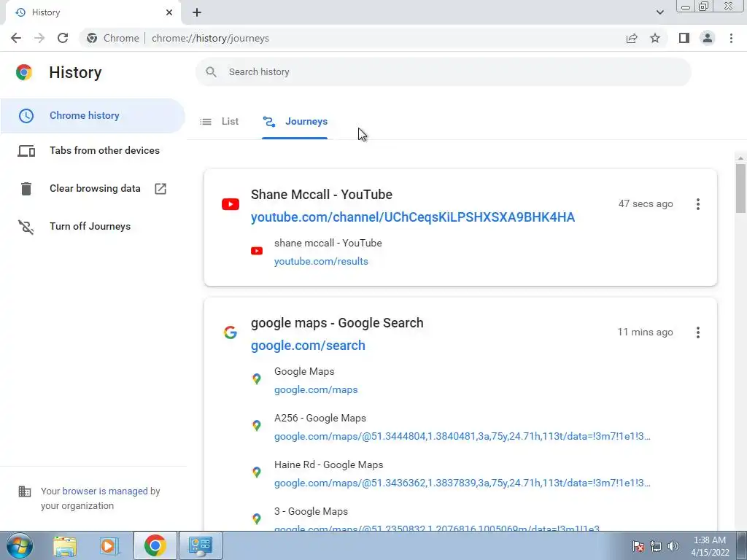The image size is (747, 560).
Task: Click Maps pin icon beside Haine Rd entry
Action: [257, 472]
